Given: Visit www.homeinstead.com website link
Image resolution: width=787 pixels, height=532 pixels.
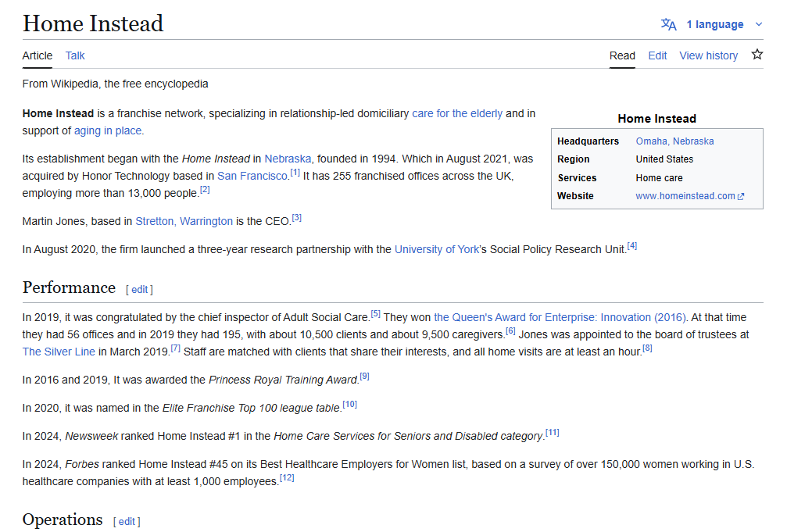Looking at the screenshot, I should pos(685,196).
